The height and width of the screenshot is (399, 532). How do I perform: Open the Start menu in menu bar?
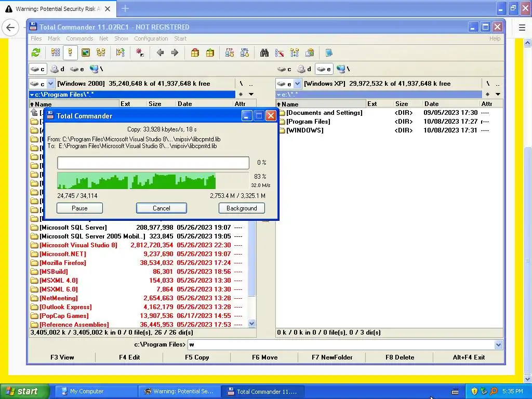pyautogui.click(x=180, y=38)
